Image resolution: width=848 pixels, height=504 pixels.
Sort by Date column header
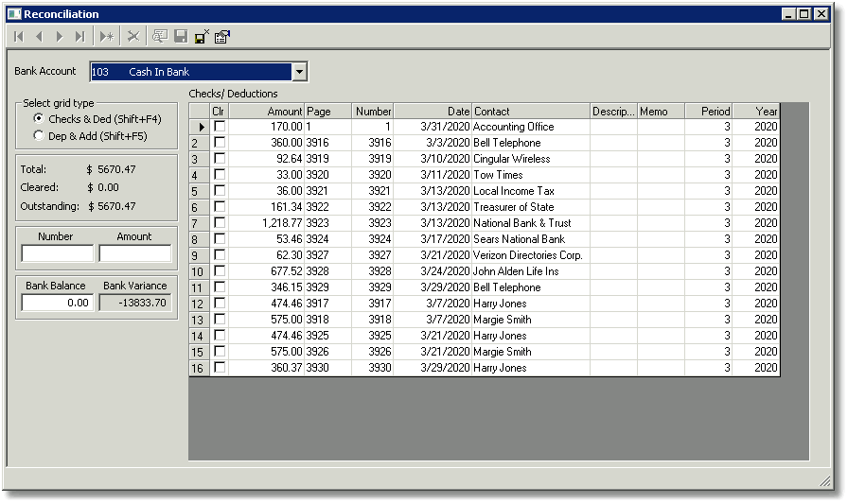pos(433,112)
